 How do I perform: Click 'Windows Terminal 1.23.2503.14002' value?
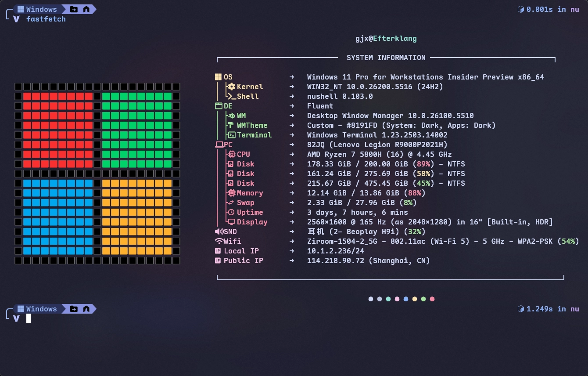tap(377, 135)
